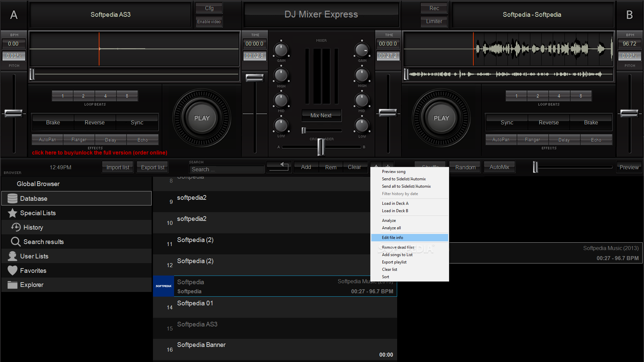Click Softpedia album thumbnail in playlist
644x362 pixels.
pos(163,286)
